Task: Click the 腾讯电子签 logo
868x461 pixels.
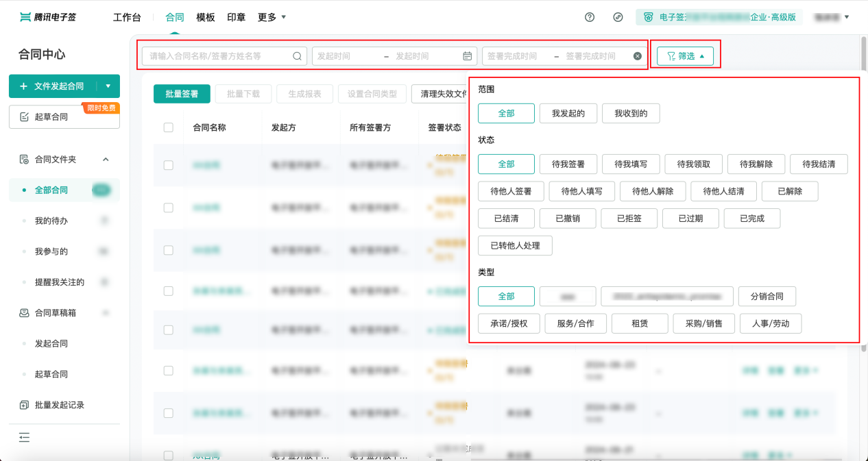Action: [x=48, y=17]
